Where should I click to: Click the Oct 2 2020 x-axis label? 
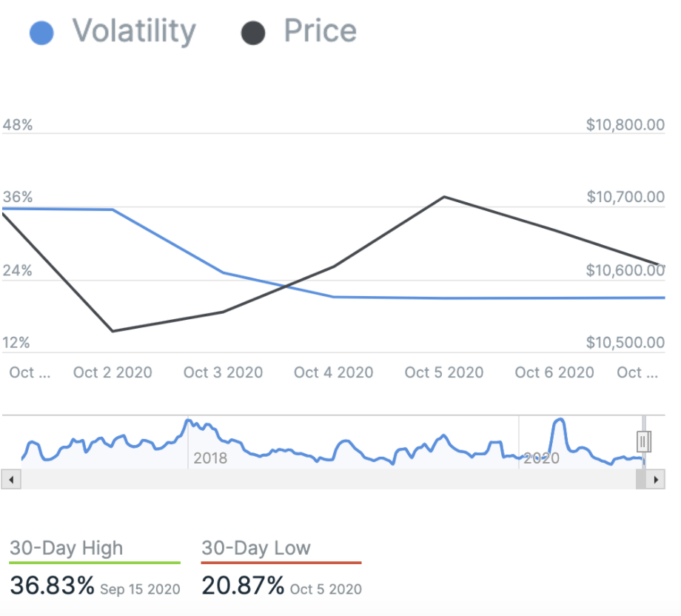pyautogui.click(x=113, y=372)
